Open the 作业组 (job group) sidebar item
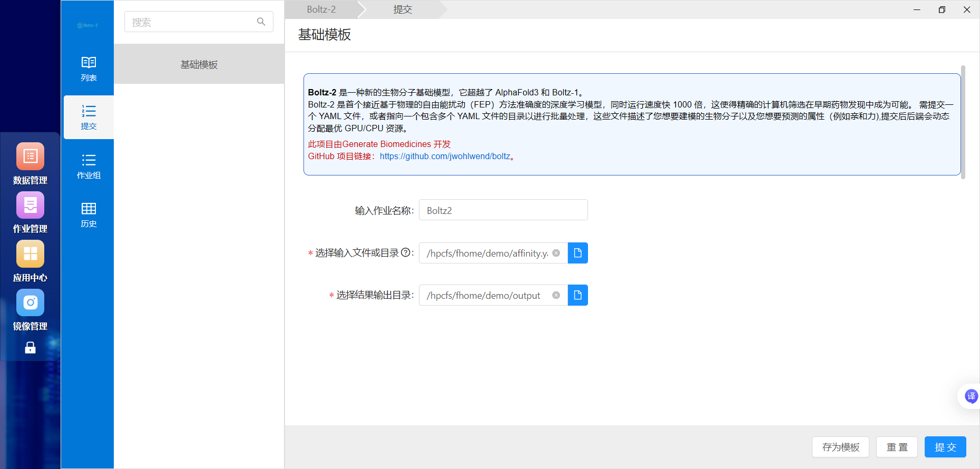Viewport: 980px width, 469px height. (x=89, y=167)
